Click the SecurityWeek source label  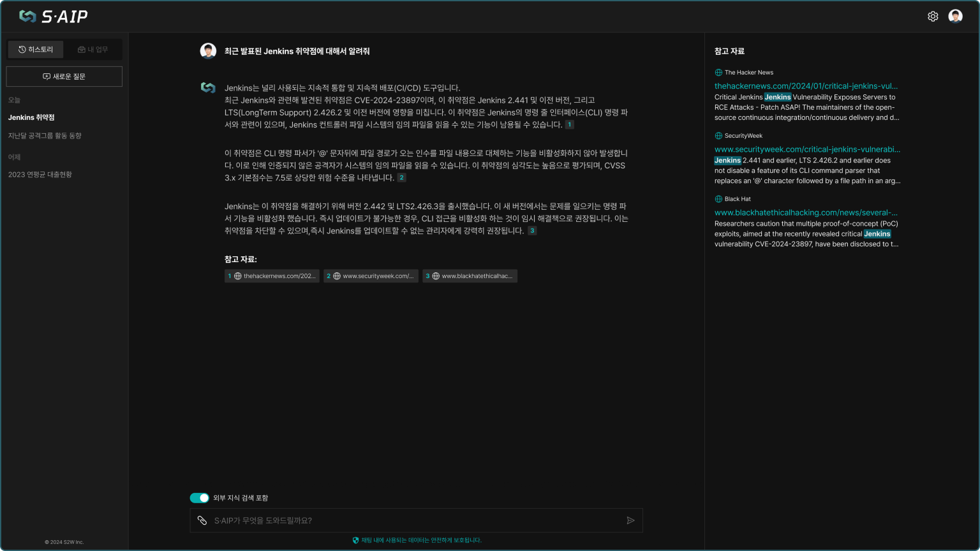click(743, 136)
